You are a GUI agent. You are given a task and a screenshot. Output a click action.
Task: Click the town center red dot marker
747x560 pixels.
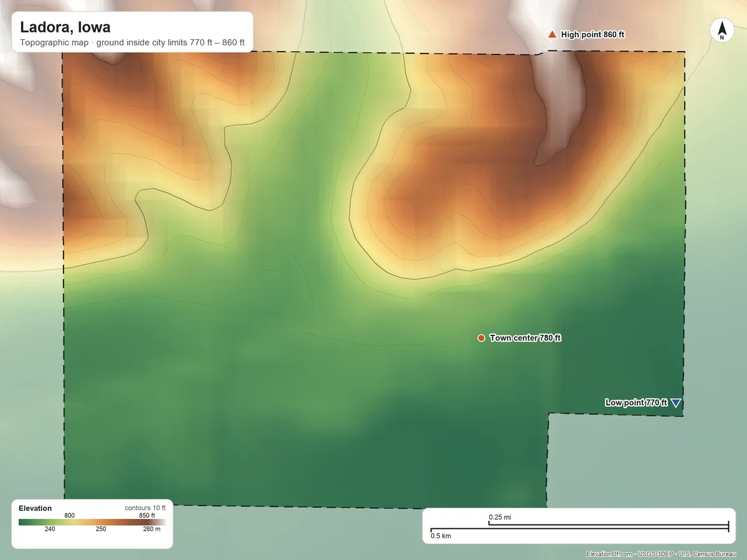pyautogui.click(x=481, y=338)
